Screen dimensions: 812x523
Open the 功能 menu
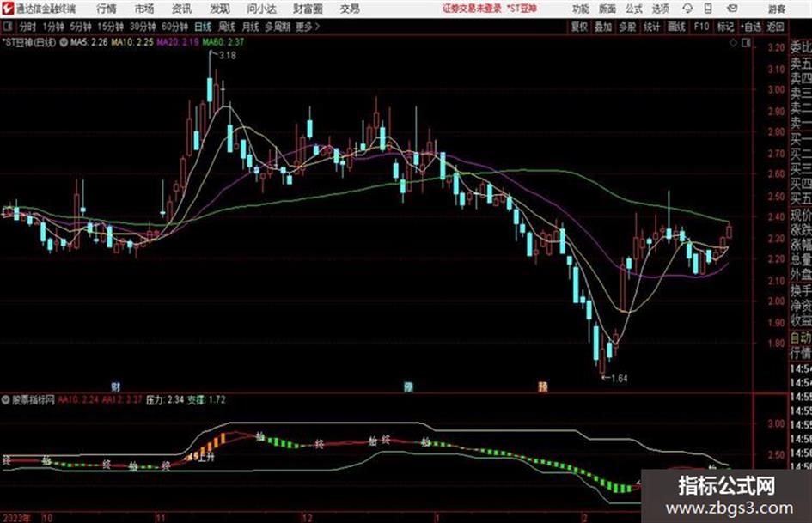pos(581,9)
